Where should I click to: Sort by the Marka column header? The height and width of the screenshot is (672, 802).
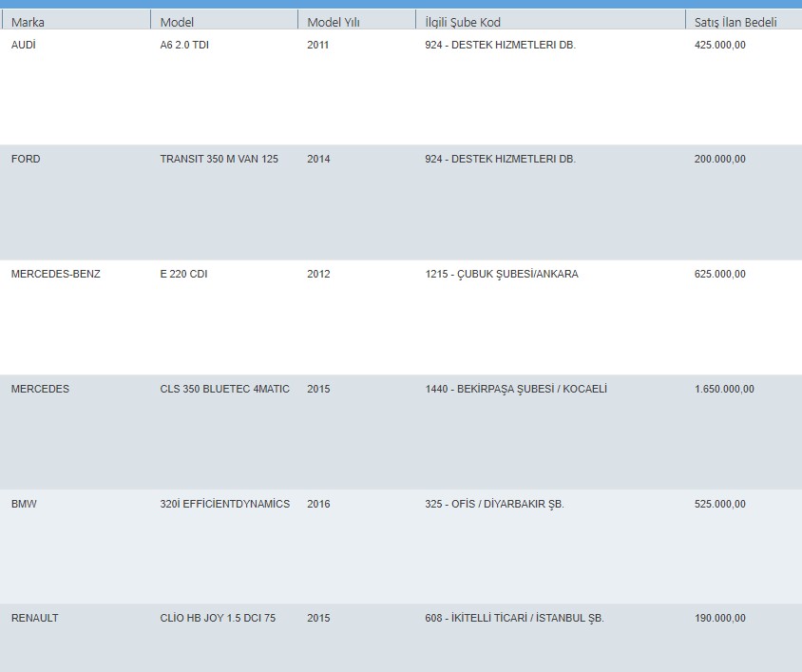[x=28, y=22]
